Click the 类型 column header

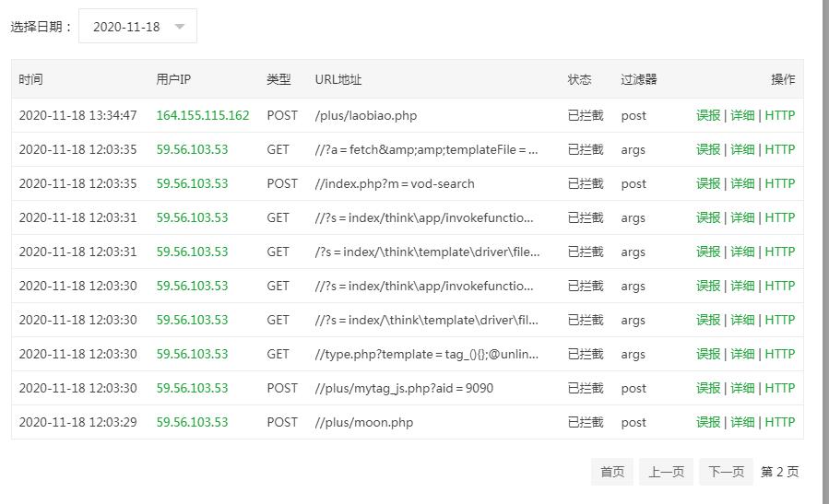pos(278,79)
